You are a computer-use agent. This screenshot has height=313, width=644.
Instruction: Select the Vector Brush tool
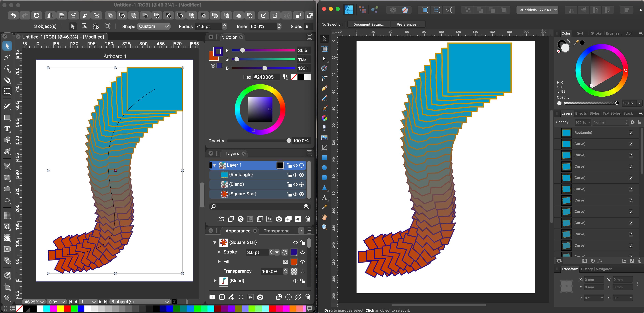pos(324,108)
